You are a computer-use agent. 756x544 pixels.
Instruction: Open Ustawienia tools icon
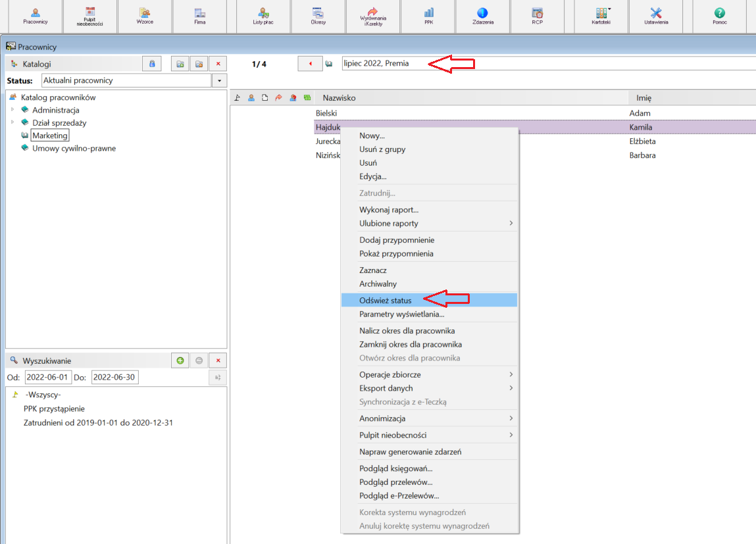[656, 16]
